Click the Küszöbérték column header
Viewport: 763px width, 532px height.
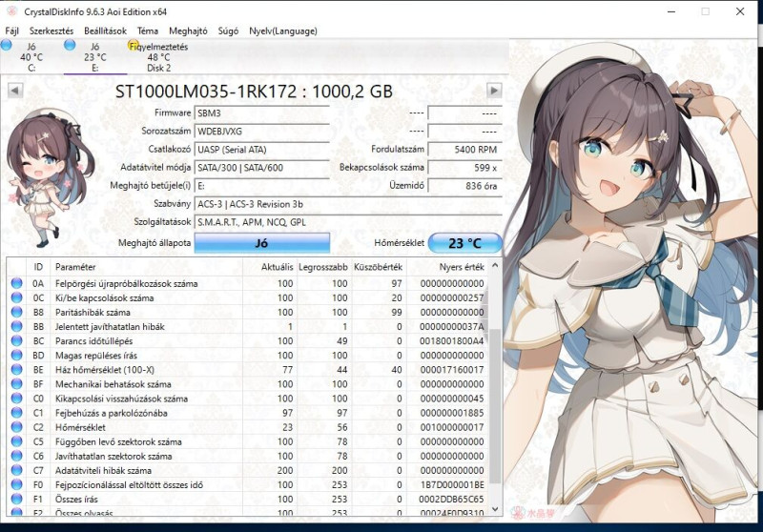(x=378, y=267)
